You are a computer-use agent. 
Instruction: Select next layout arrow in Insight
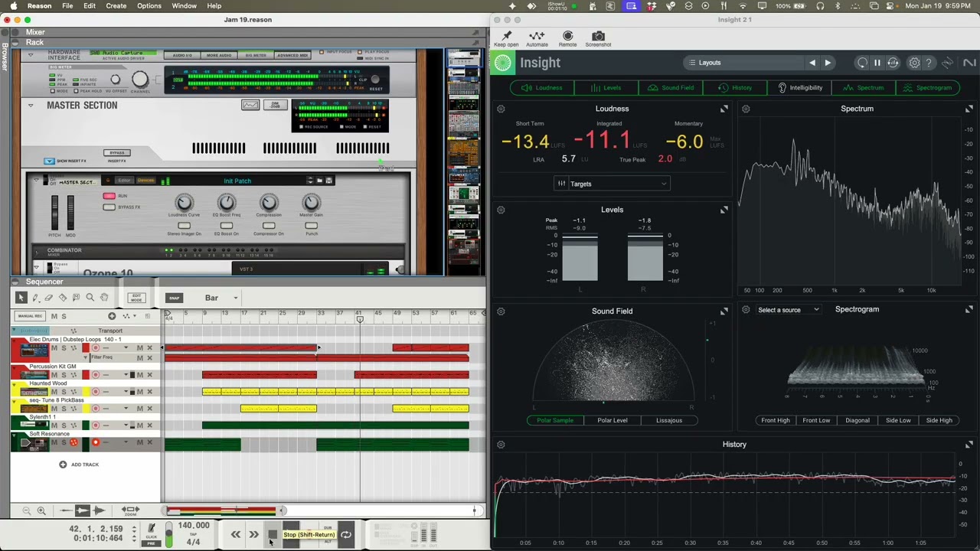[x=828, y=63]
